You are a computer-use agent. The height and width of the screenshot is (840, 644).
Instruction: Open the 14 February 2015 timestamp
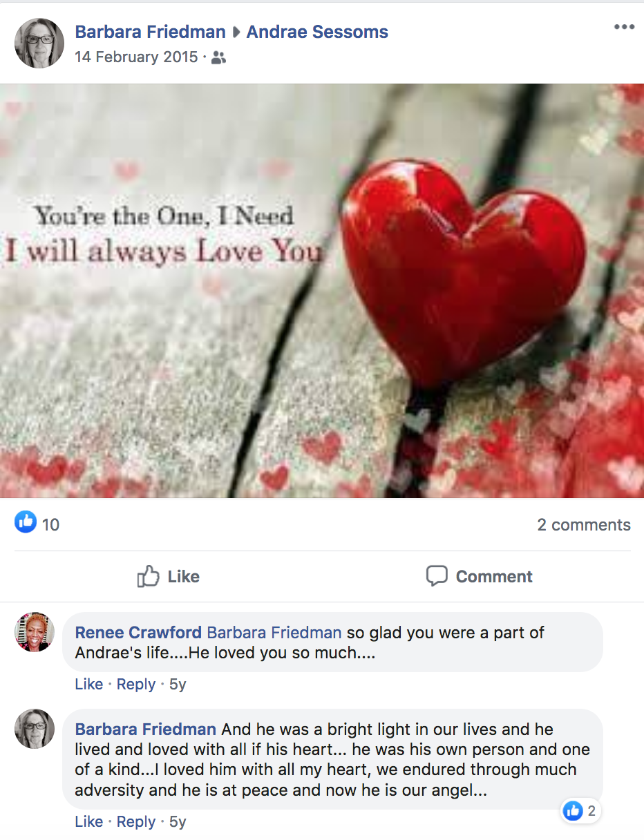[x=136, y=57]
